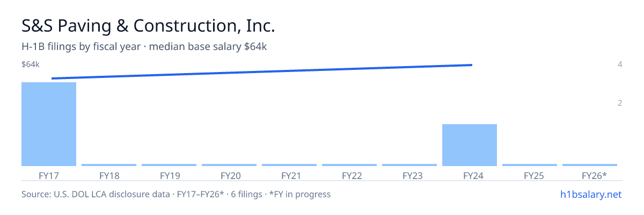This screenshot has height=215, width=644.
Task: Click the blue median salary trend line
Action: pos(262,71)
